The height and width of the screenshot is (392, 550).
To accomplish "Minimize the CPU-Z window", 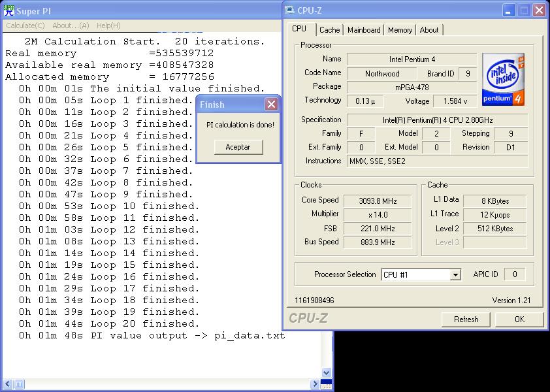I will 509,10.
